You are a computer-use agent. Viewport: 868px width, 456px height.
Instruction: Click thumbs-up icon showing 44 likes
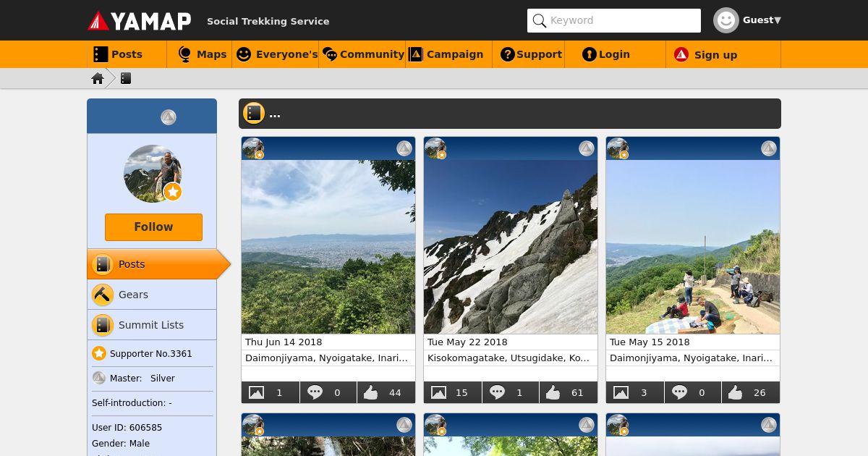click(x=371, y=392)
